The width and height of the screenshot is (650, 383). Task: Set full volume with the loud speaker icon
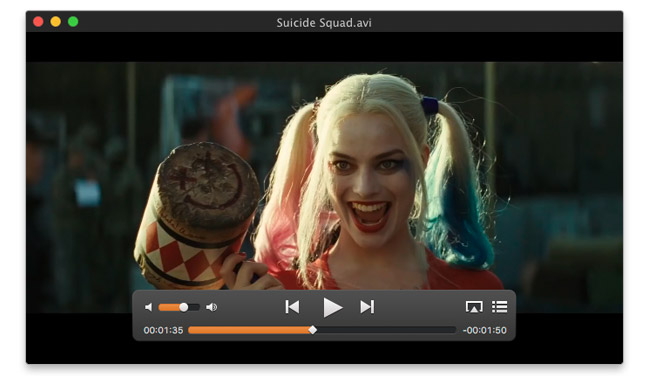211,307
